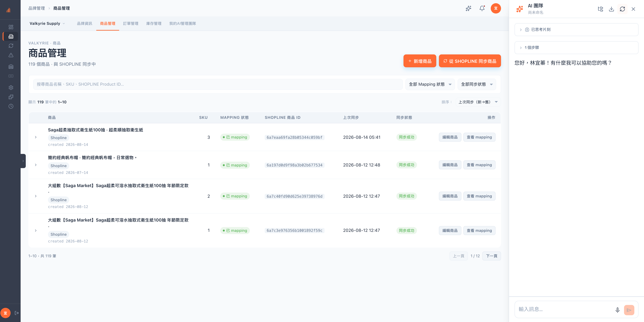Toggle AI sparkle assistant icon in top bar
The width and height of the screenshot is (644, 322).
469,9
